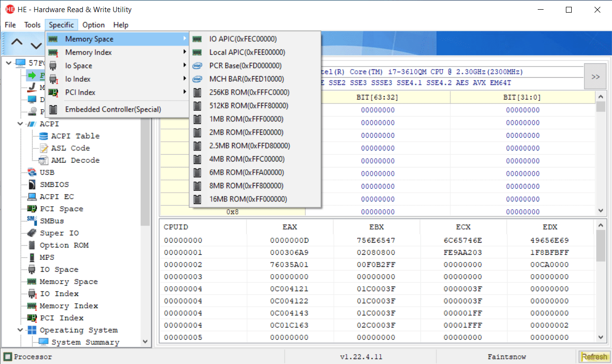Open the Option menu
612x364 pixels.
(x=94, y=25)
